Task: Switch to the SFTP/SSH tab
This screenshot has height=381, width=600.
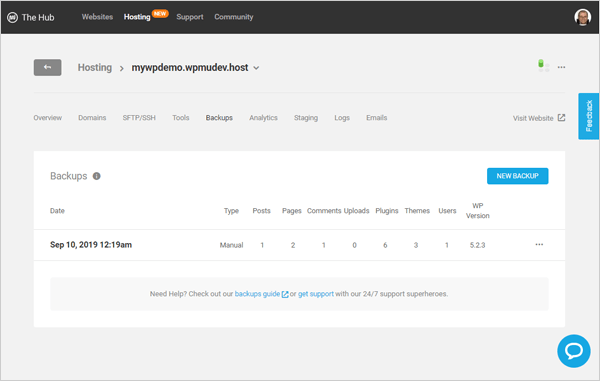Action: coord(139,118)
